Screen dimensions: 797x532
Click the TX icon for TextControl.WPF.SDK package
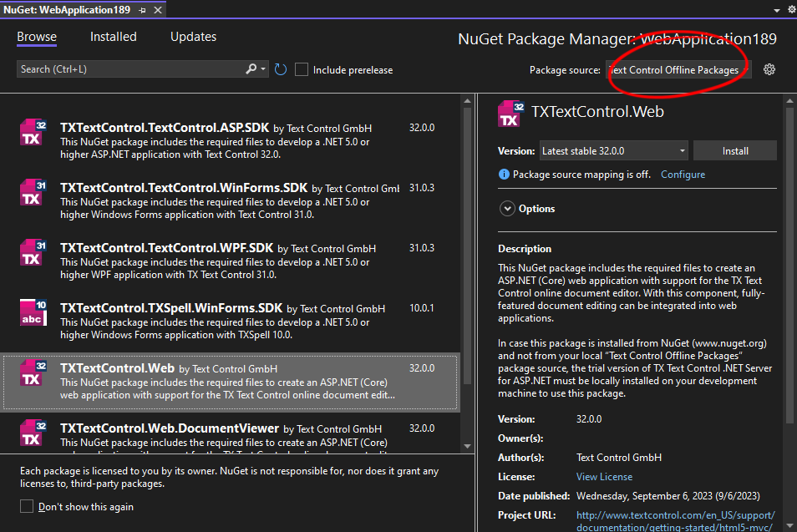[x=33, y=251]
